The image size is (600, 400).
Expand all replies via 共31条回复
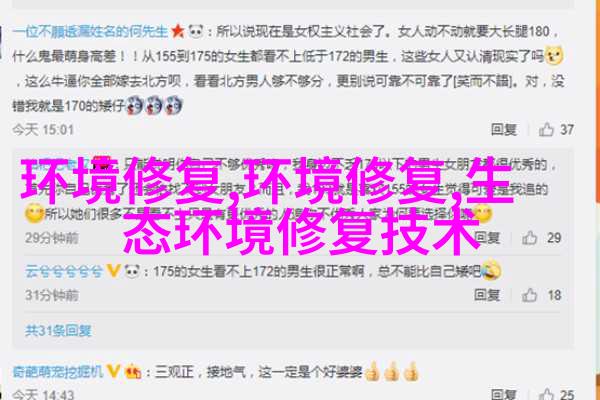tap(58, 331)
